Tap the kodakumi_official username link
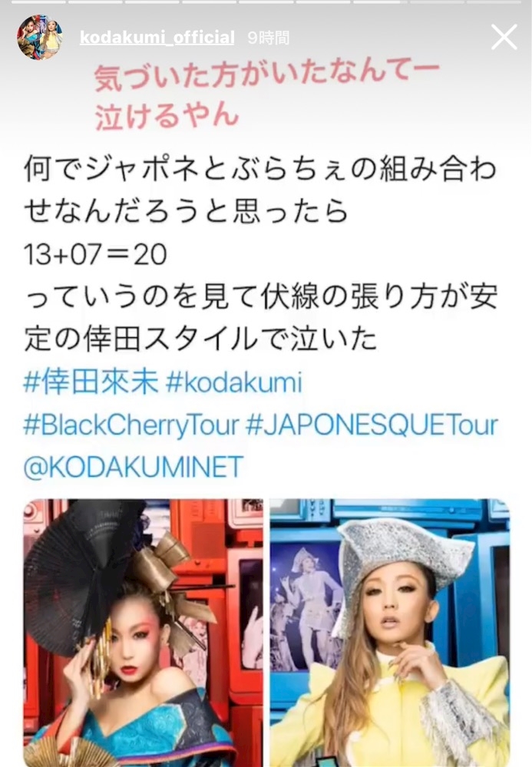This screenshot has height=767, width=532. [157, 37]
